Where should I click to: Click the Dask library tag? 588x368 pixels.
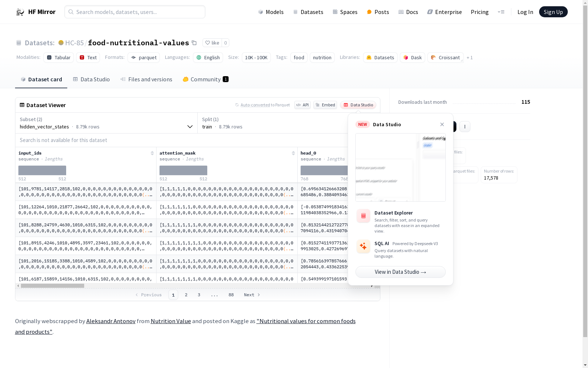pyautogui.click(x=413, y=57)
